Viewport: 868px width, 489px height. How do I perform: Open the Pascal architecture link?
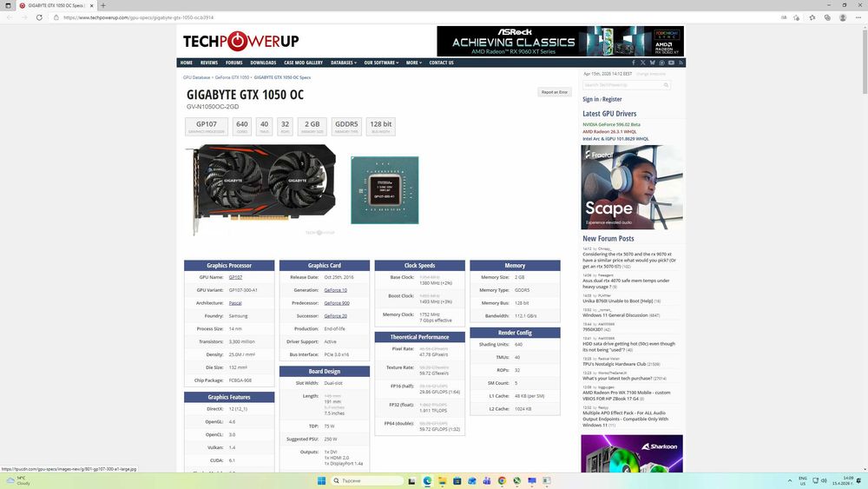[234, 303]
